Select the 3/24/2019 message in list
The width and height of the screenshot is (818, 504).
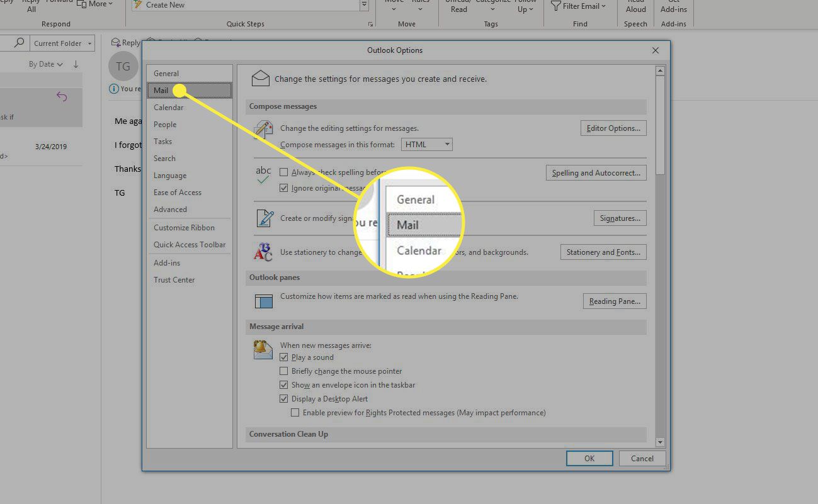tap(41, 146)
